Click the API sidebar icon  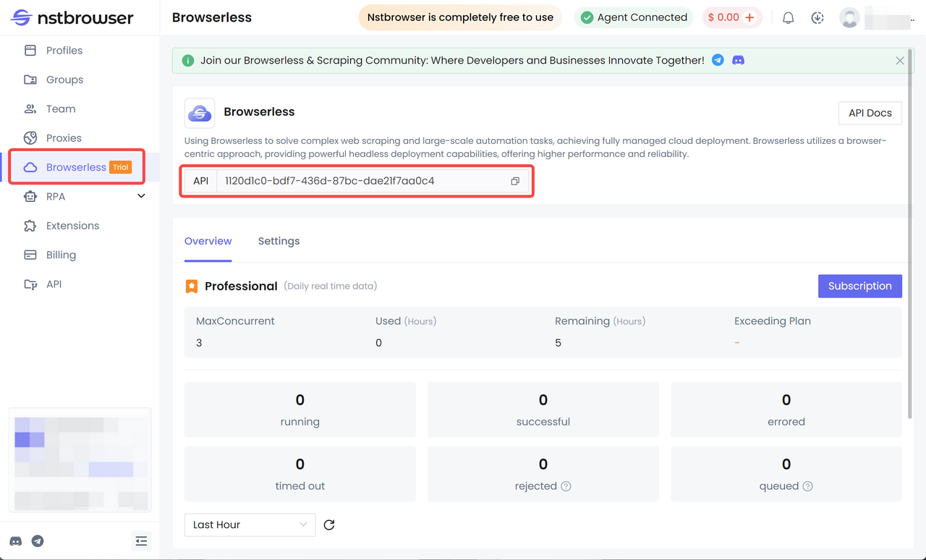pos(30,284)
